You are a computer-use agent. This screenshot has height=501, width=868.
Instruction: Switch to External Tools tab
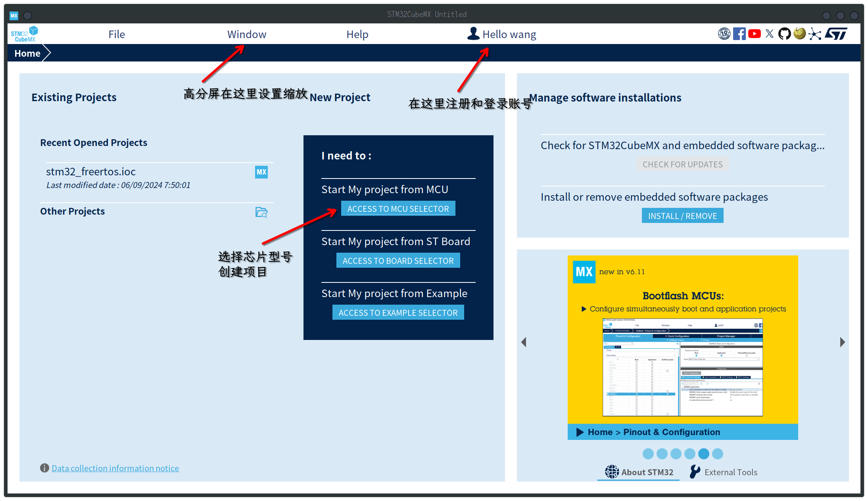(724, 472)
